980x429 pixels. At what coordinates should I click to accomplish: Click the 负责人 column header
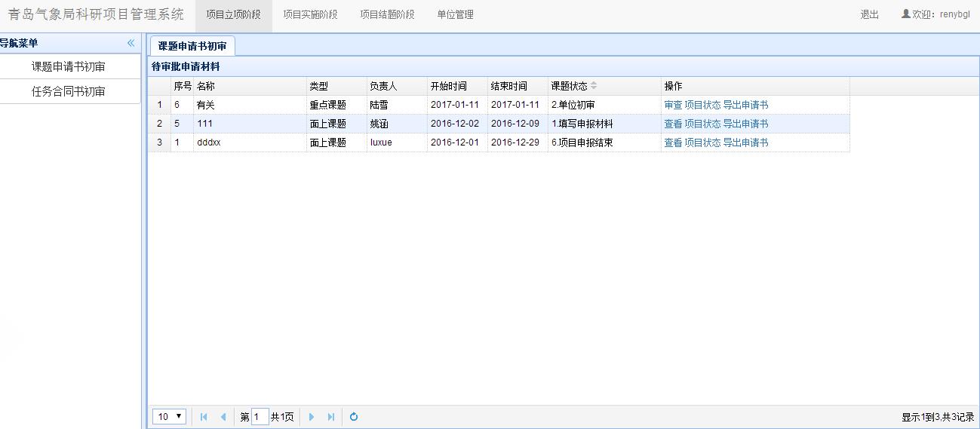(x=398, y=86)
